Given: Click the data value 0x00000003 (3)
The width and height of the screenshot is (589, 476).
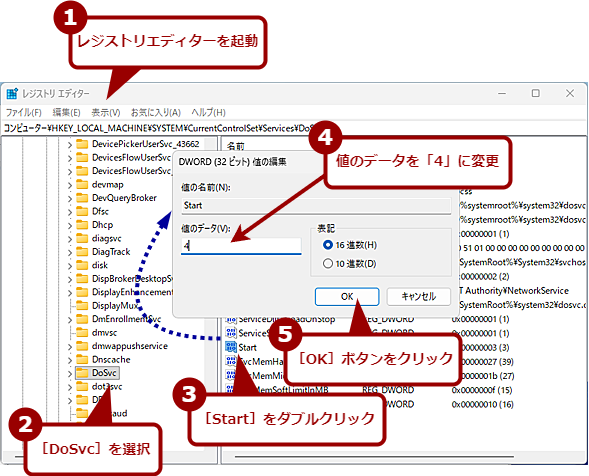Looking at the screenshot, I should (484, 348).
